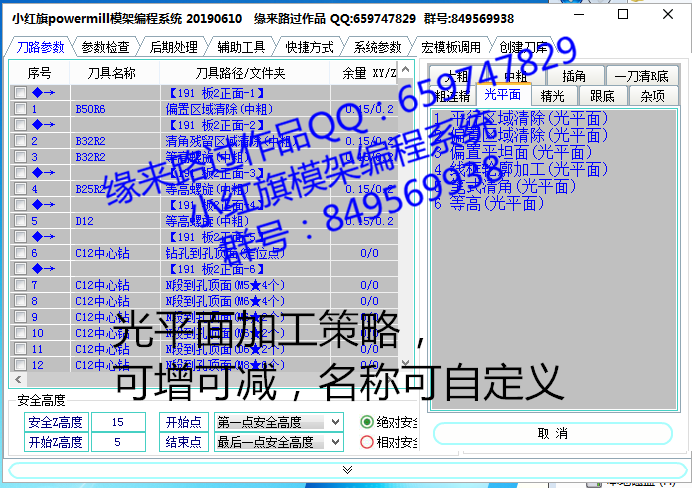Image resolution: width=692 pixels, height=488 pixels.
Task: Select strategy 6 等高(光平面)
Action: point(489,204)
